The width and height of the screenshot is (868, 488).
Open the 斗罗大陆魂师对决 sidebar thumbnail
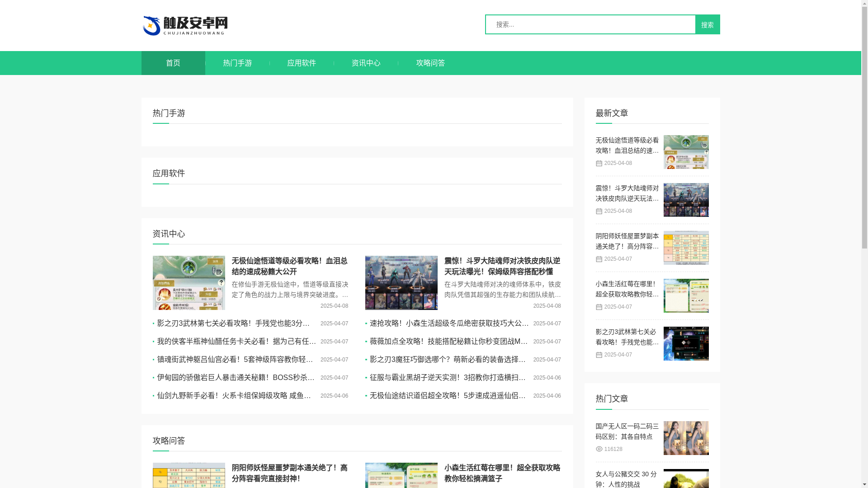pos(686,200)
